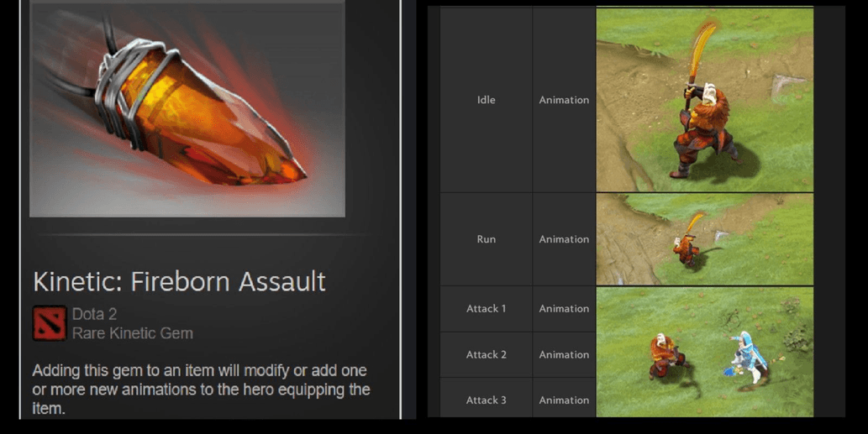Click the Dota 2 game name text
Viewport: 868px width, 434px height.
coord(94,315)
